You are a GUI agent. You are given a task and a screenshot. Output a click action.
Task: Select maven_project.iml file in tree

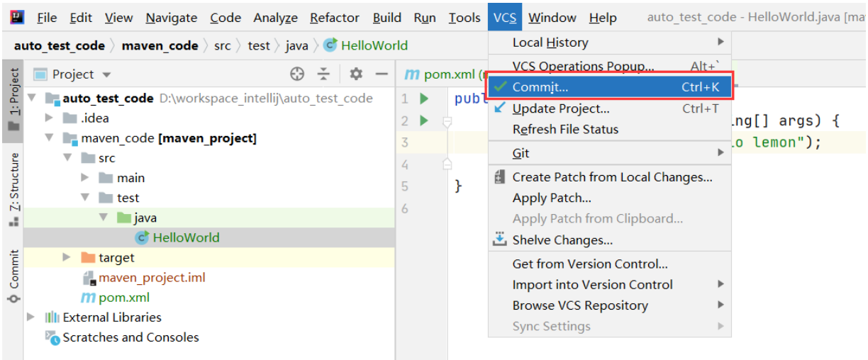pyautogui.click(x=151, y=278)
